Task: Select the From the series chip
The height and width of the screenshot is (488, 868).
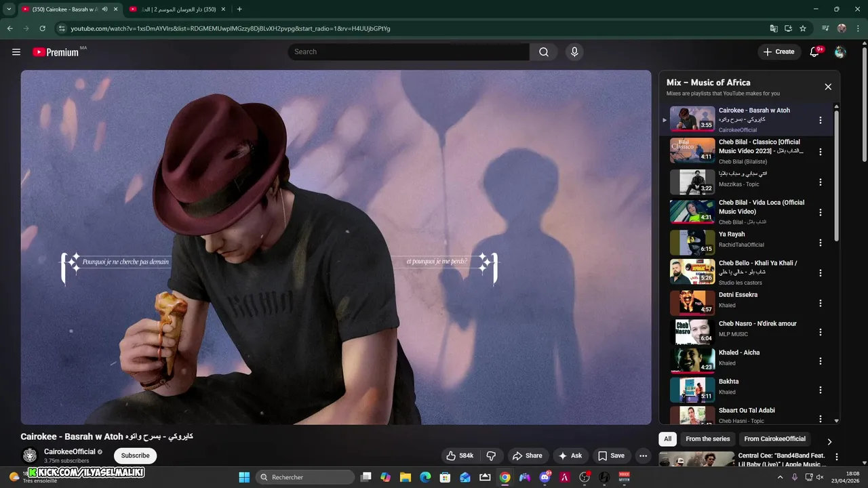Action: [x=708, y=439]
